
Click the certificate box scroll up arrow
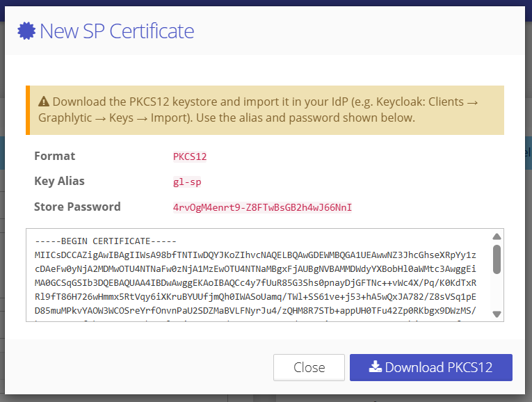click(x=497, y=236)
